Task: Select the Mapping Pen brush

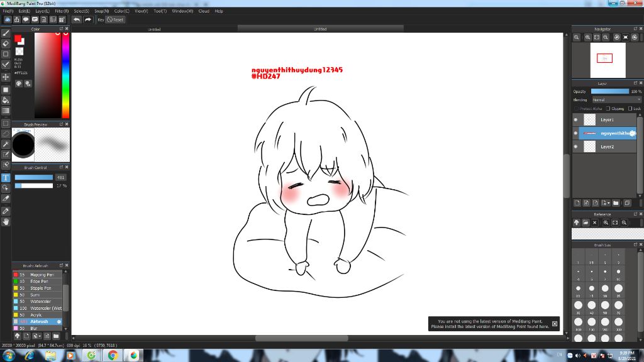Action: pos(37,275)
